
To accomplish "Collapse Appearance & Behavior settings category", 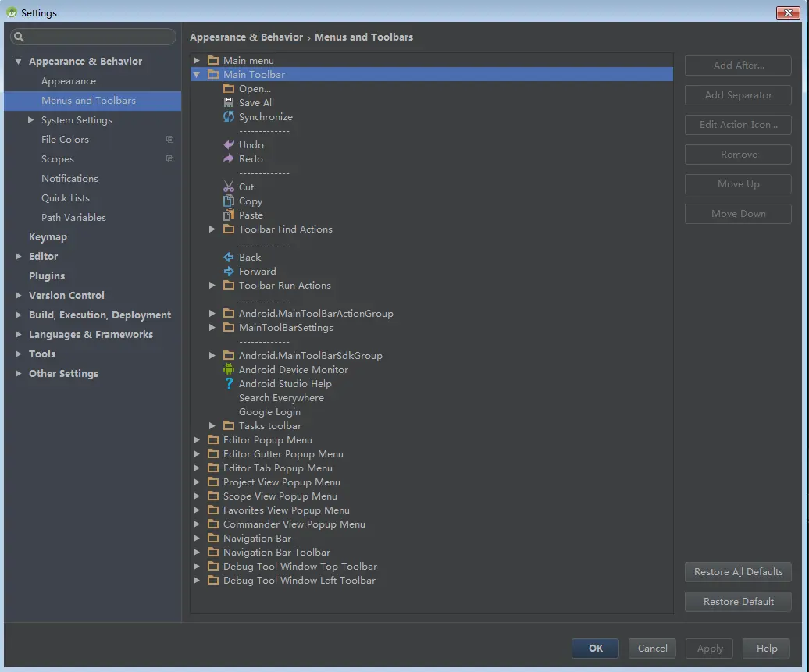I will [x=19, y=62].
